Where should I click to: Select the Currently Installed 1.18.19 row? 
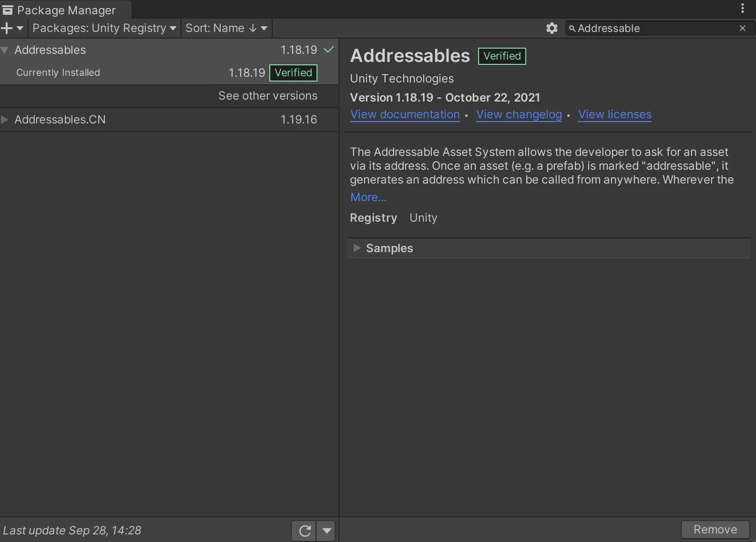(x=169, y=73)
